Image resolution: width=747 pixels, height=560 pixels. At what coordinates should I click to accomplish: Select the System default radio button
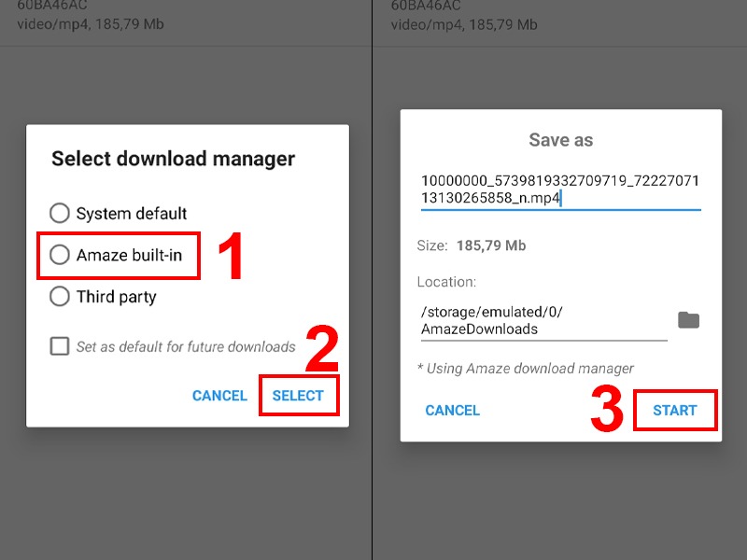pos(60,214)
